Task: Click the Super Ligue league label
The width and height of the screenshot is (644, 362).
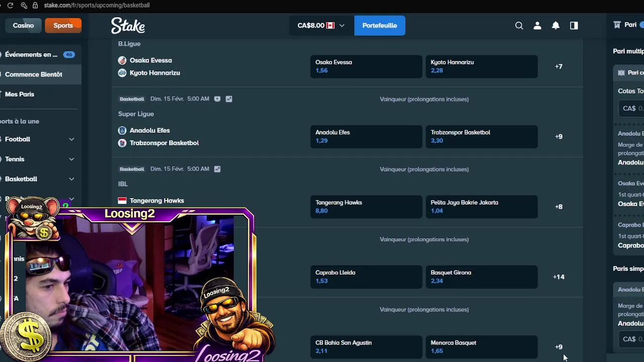Action: [x=136, y=114]
